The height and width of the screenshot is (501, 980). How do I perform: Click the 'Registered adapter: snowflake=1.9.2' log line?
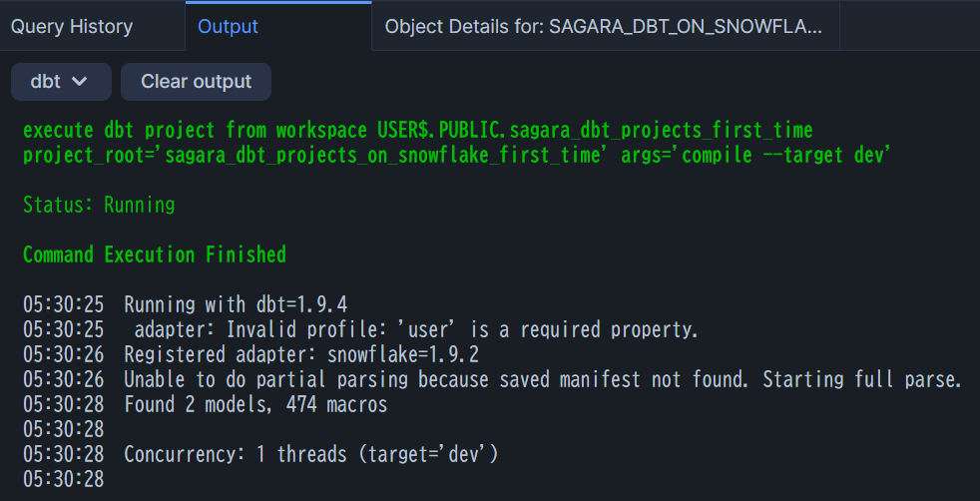[251, 355]
